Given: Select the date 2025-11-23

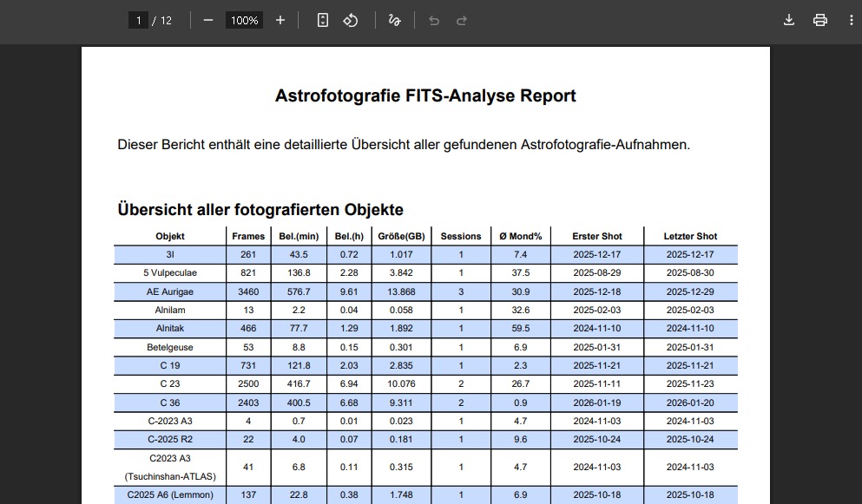Looking at the screenshot, I should click(x=690, y=384).
